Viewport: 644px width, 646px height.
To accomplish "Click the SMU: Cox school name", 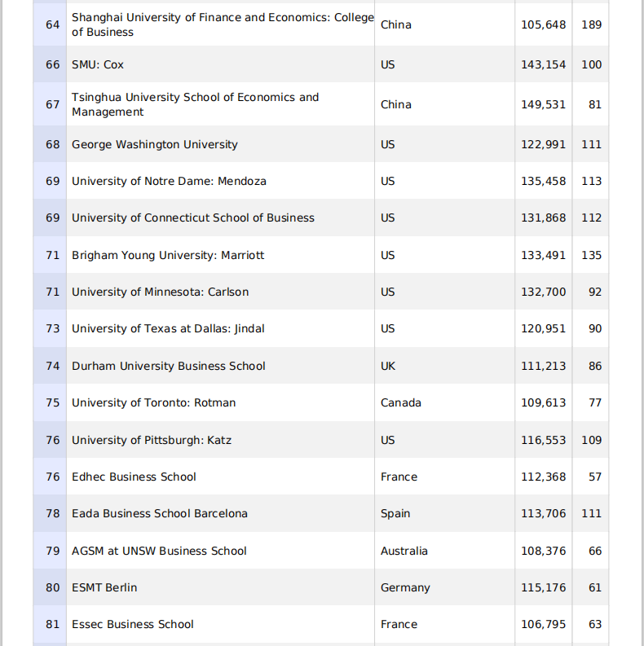I will click(x=98, y=64).
